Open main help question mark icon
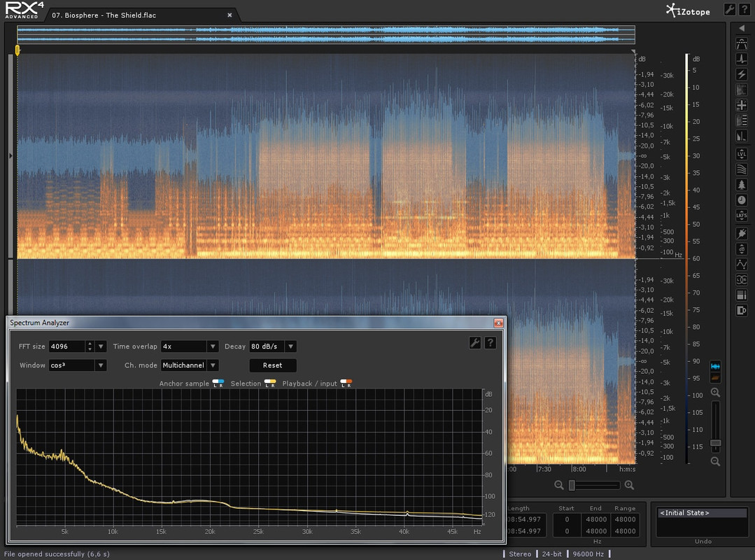Image resolution: width=755 pixels, height=560 pixels. click(x=745, y=10)
